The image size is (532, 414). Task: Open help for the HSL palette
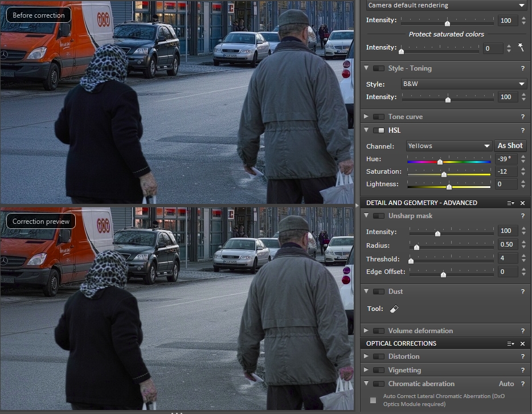pyautogui.click(x=522, y=130)
